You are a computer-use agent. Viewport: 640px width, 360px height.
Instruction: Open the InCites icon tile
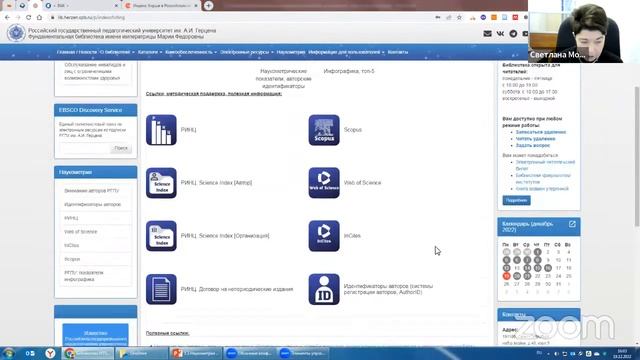[x=324, y=236]
